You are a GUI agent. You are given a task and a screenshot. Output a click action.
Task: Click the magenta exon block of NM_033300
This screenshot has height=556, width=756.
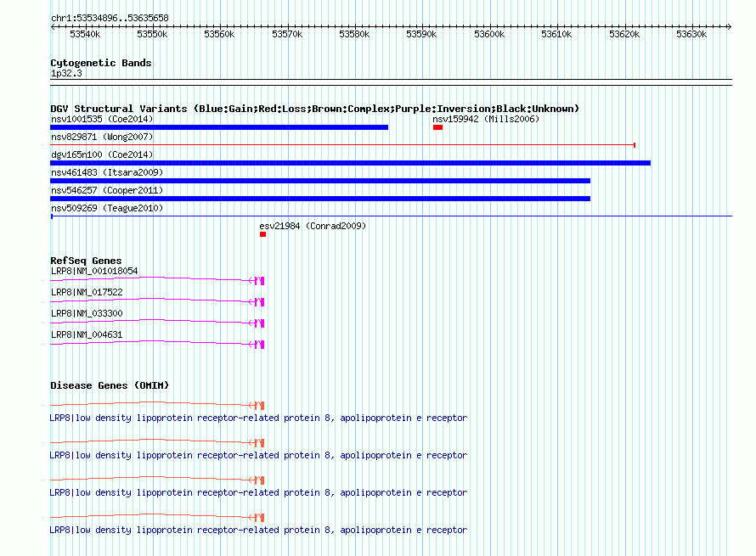pyautogui.click(x=259, y=323)
